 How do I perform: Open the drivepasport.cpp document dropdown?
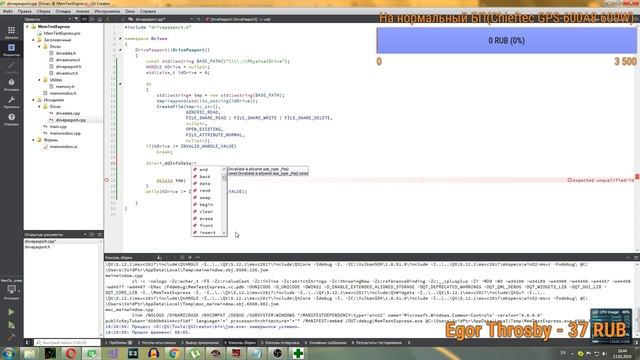(191, 19)
